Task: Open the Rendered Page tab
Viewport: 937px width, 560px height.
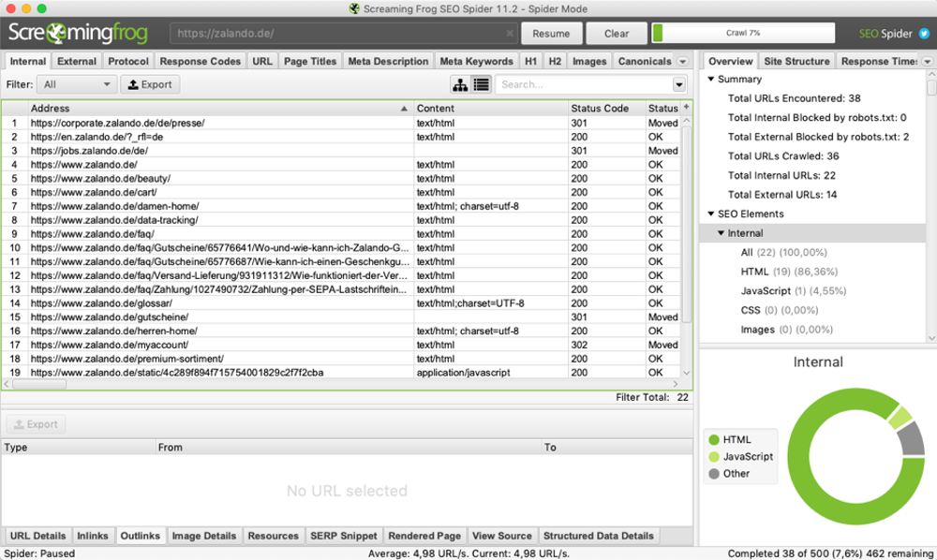Action: point(424,536)
